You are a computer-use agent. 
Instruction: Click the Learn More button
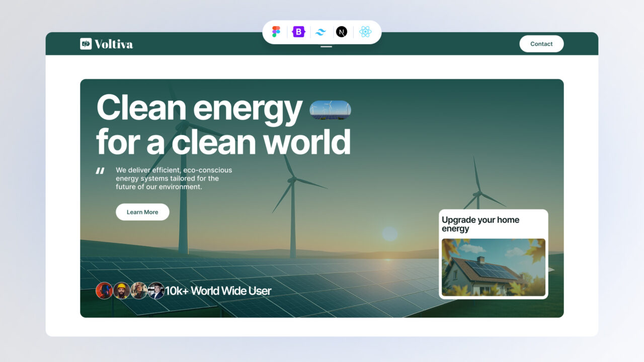[142, 212]
